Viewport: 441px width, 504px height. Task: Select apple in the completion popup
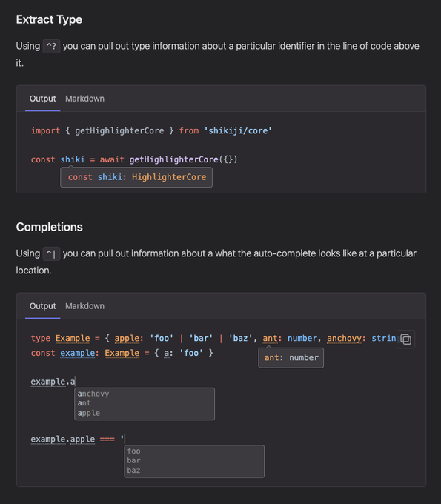(89, 413)
